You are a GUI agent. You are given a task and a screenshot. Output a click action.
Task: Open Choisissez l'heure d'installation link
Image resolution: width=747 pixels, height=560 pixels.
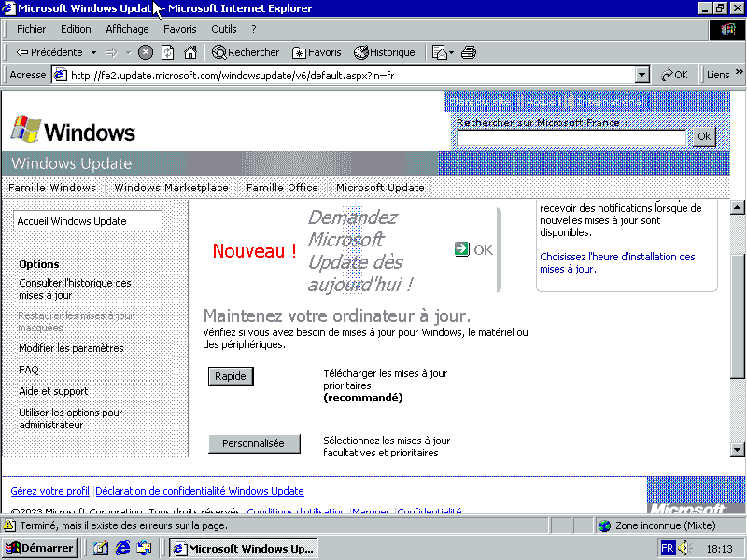point(617,262)
